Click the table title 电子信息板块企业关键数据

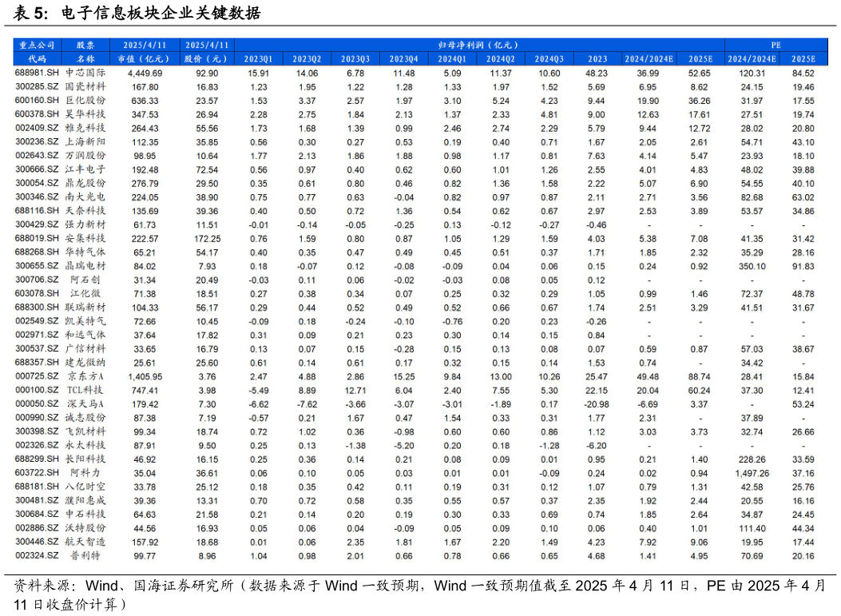(x=161, y=13)
